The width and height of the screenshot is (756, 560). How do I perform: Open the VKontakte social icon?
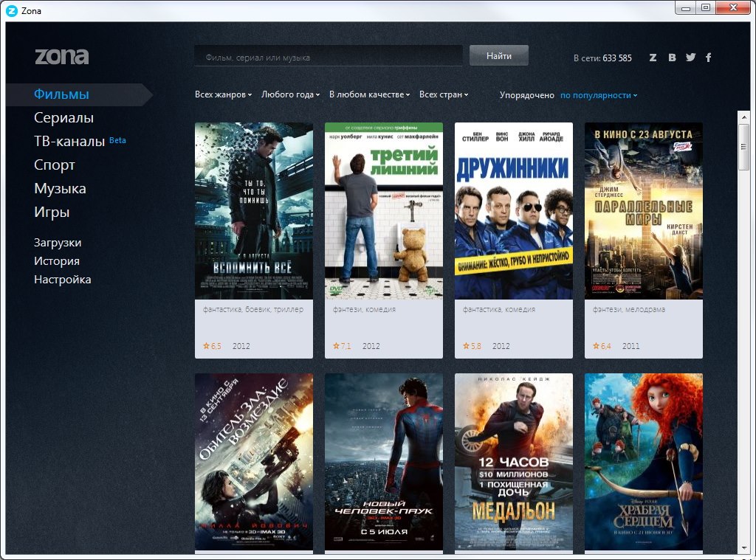[672, 58]
